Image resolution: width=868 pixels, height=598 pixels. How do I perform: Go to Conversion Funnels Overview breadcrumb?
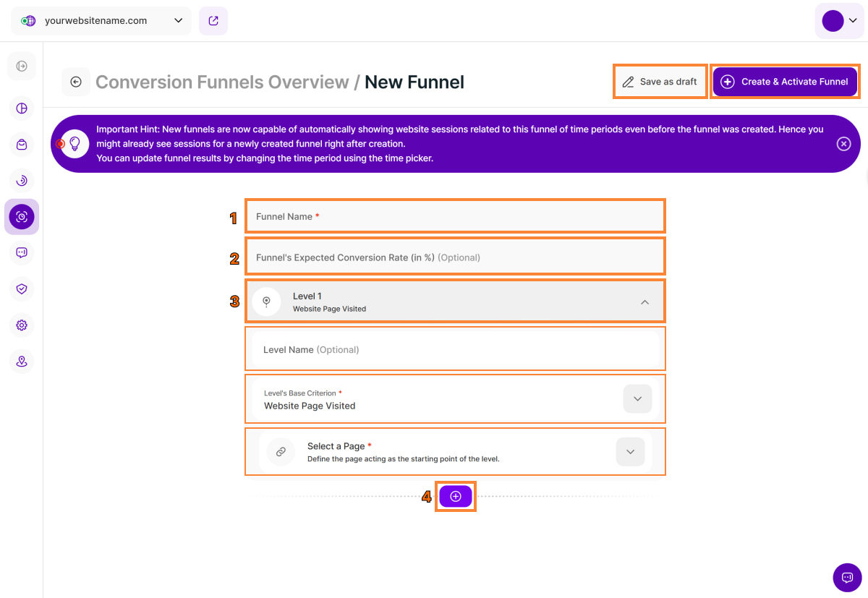coord(222,82)
